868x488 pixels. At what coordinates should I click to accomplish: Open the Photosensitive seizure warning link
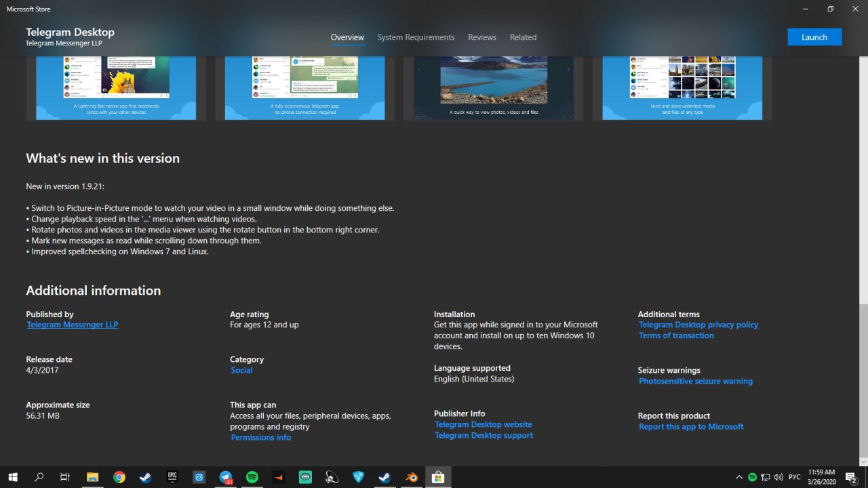click(696, 381)
